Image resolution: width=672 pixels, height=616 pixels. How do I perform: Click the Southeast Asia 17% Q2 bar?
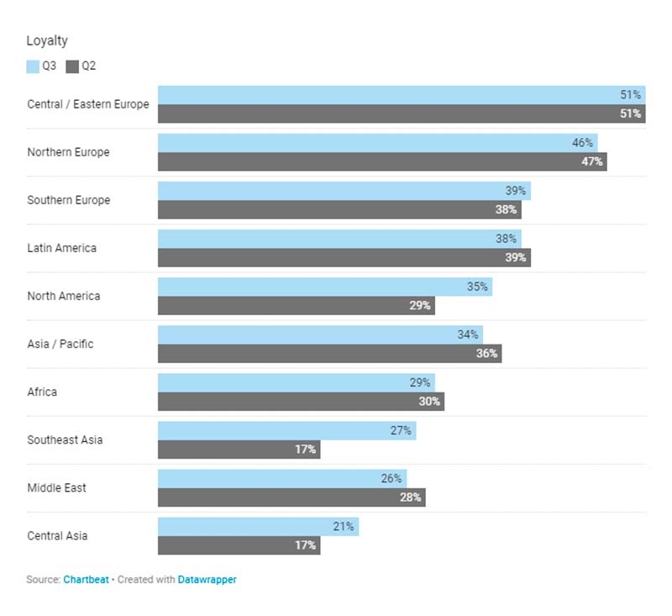(239, 449)
